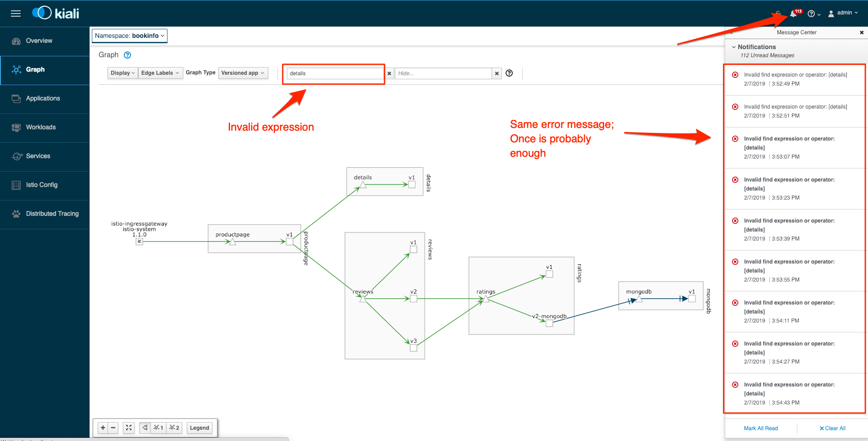868x441 pixels.
Task: Select the mongodb service triangle node
Action: click(x=639, y=299)
